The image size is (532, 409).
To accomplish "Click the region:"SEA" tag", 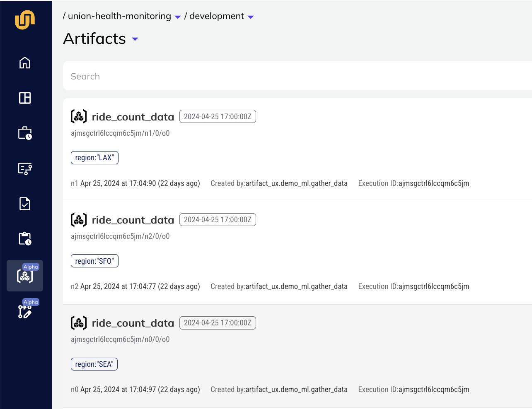I will tap(94, 364).
